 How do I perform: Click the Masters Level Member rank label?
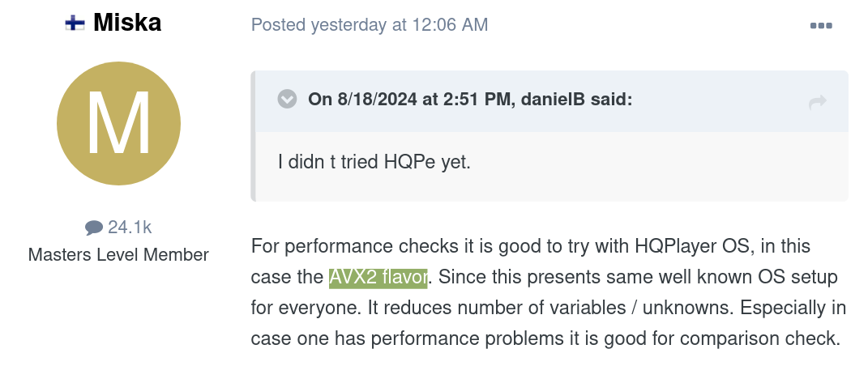tap(118, 255)
